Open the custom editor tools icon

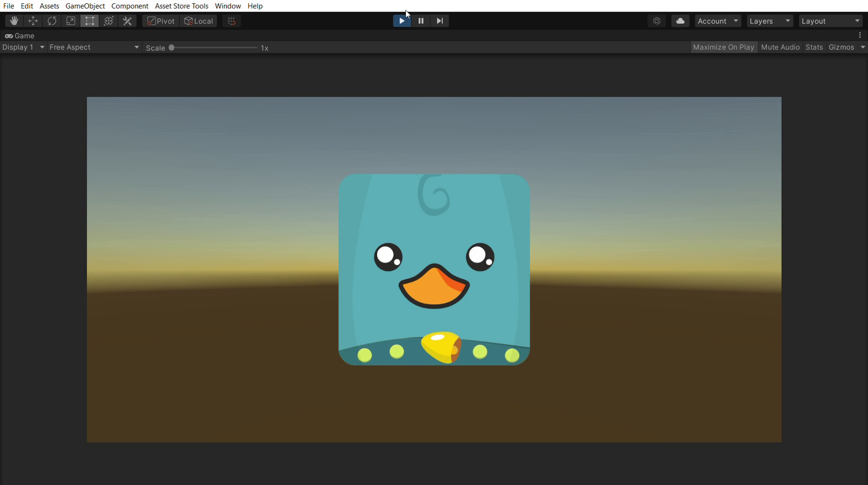tap(127, 21)
